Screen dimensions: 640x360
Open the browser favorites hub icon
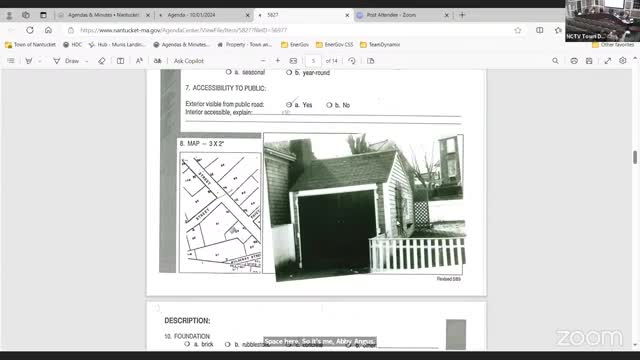(x=558, y=30)
